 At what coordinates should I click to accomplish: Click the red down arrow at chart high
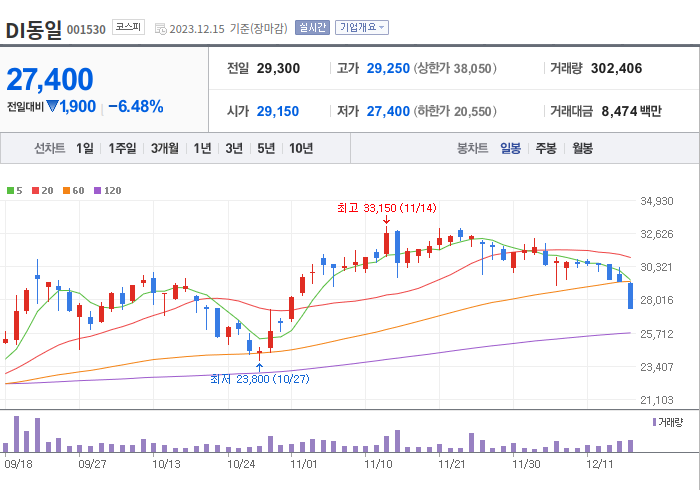pyautogui.click(x=387, y=220)
